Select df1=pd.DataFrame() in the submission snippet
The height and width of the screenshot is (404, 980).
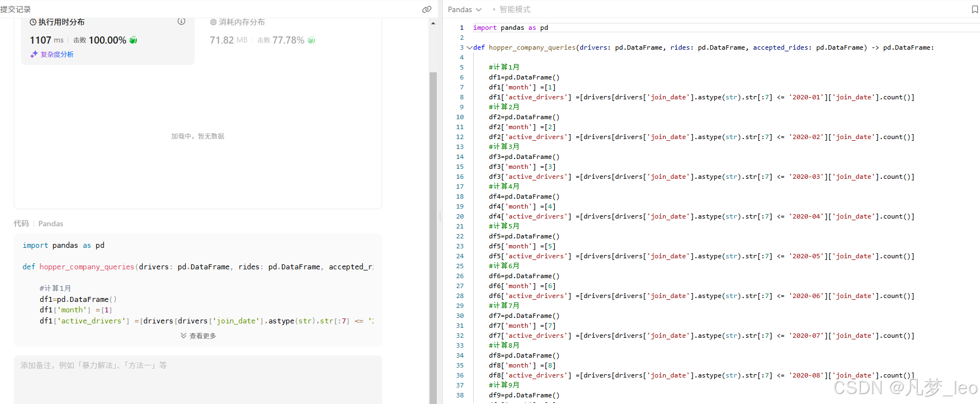78,299
